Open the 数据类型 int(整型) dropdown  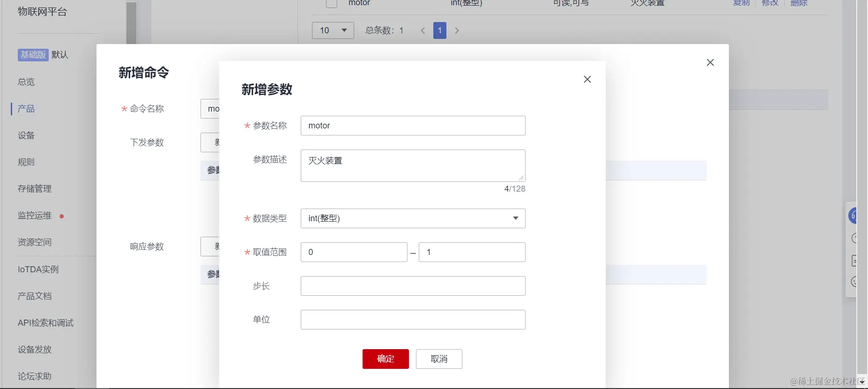[413, 218]
